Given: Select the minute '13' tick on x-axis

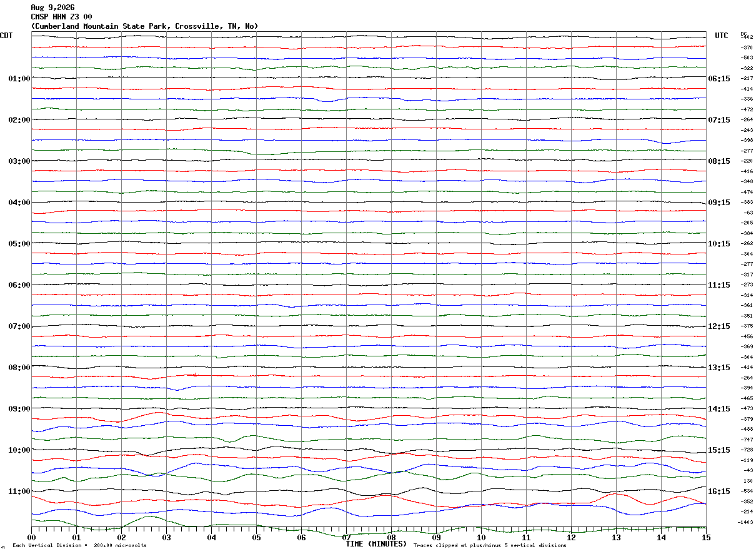Looking at the screenshot, I should coord(616,537).
